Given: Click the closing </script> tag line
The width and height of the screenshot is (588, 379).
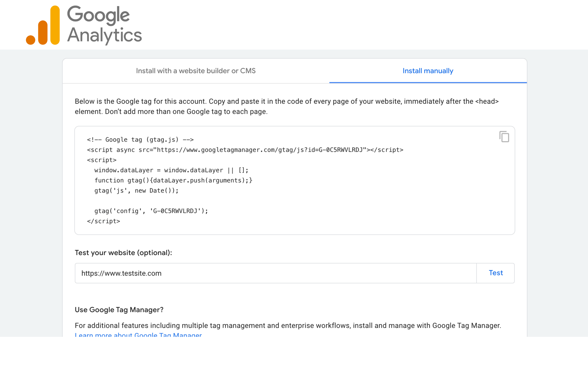Looking at the screenshot, I should coord(103,221).
